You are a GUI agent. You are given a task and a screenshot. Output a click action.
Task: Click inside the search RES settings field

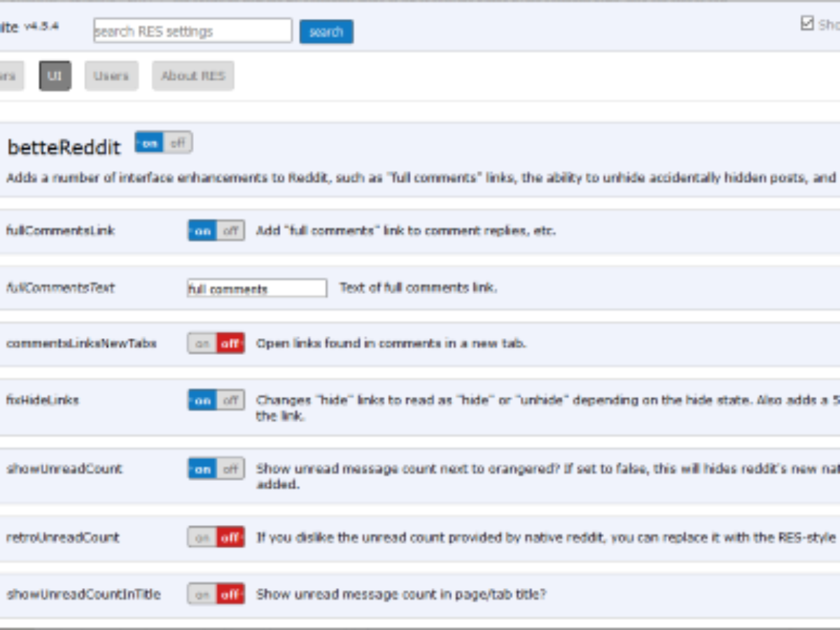point(192,31)
